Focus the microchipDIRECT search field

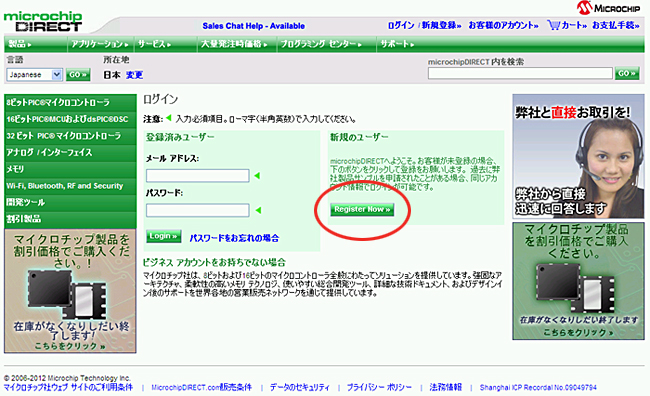520,74
